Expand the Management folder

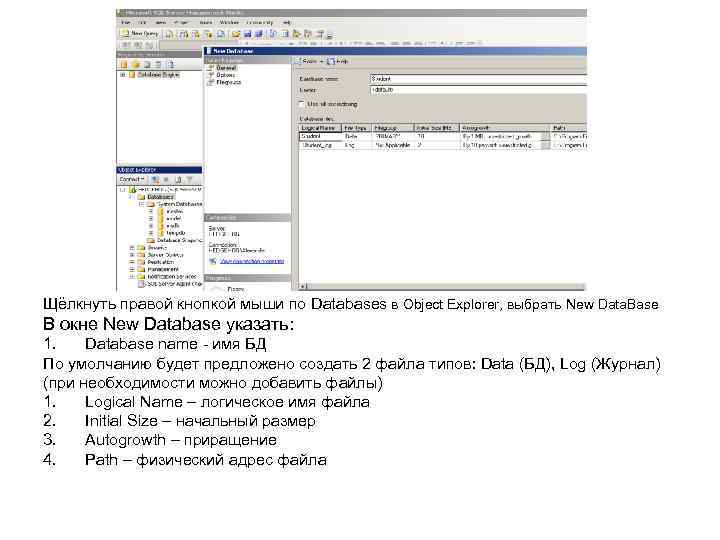[132, 270]
